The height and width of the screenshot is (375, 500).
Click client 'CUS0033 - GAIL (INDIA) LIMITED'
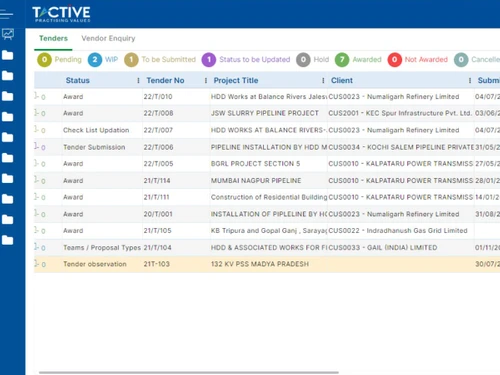(x=383, y=248)
